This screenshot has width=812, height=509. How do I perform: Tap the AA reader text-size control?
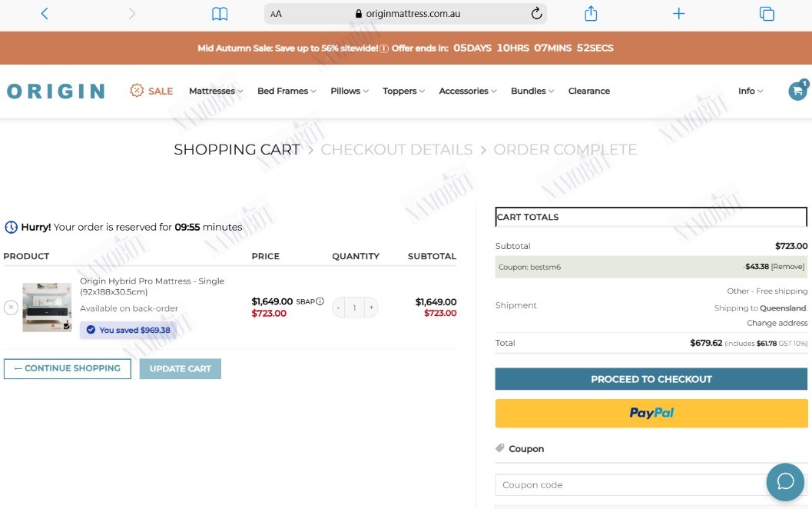[x=276, y=14]
